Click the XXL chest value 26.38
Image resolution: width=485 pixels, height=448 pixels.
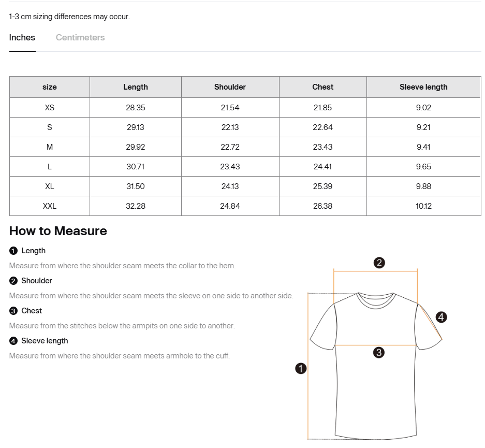coord(322,206)
